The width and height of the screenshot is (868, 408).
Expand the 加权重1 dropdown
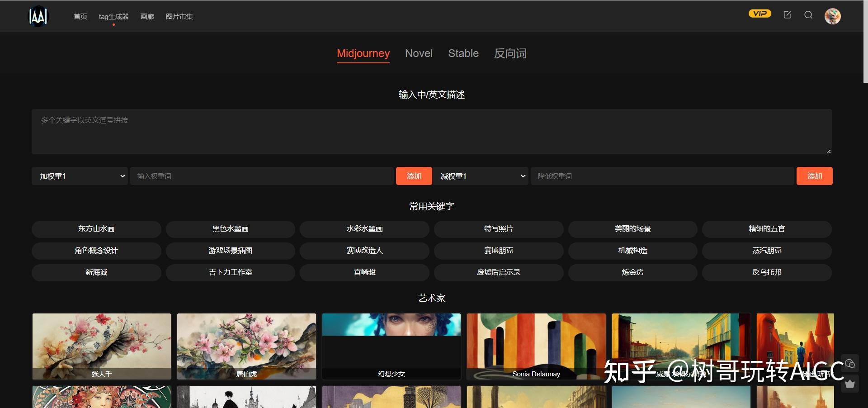[x=80, y=176]
